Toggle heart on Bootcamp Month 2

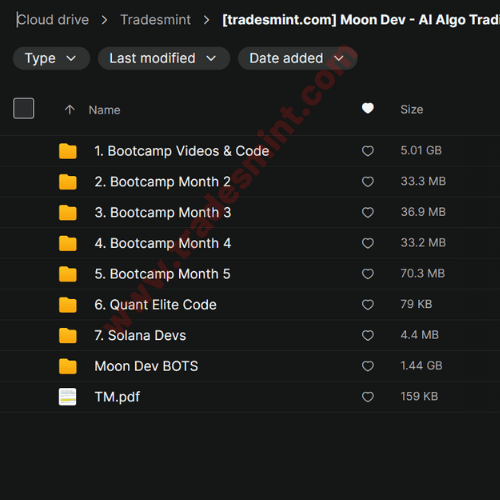pyautogui.click(x=368, y=182)
